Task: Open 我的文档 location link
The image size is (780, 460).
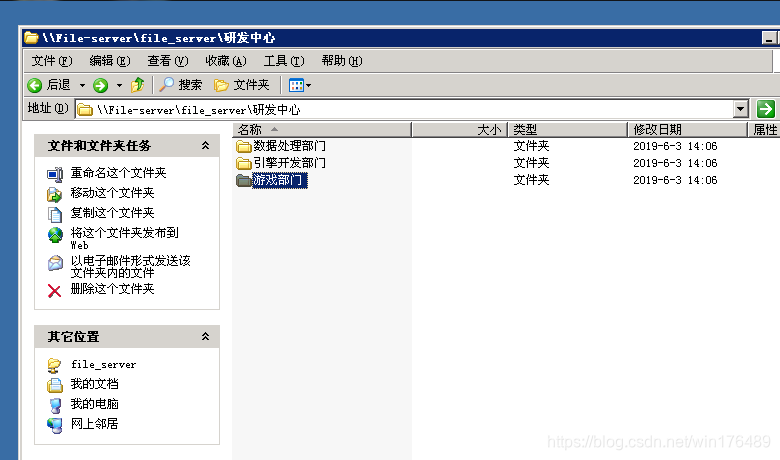Action: (95, 384)
